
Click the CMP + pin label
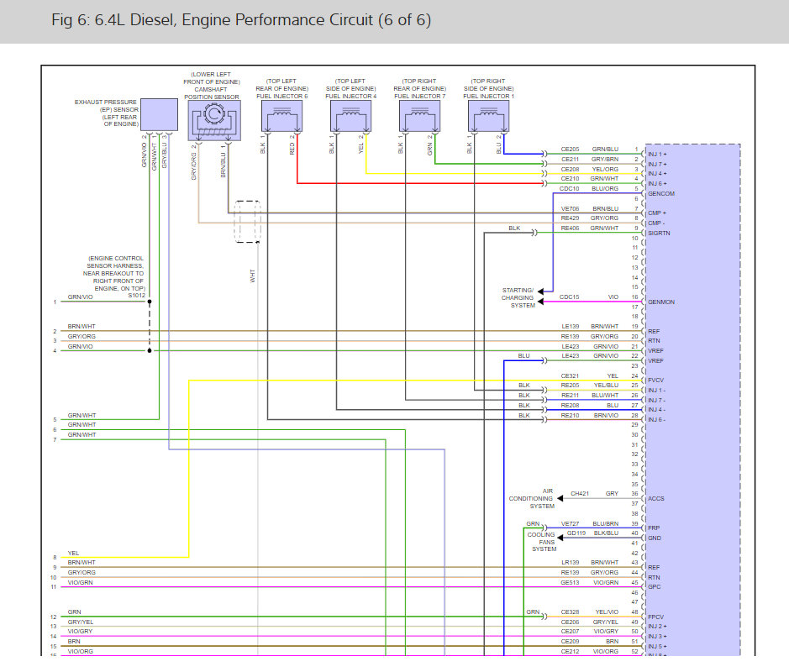pyautogui.click(x=657, y=213)
